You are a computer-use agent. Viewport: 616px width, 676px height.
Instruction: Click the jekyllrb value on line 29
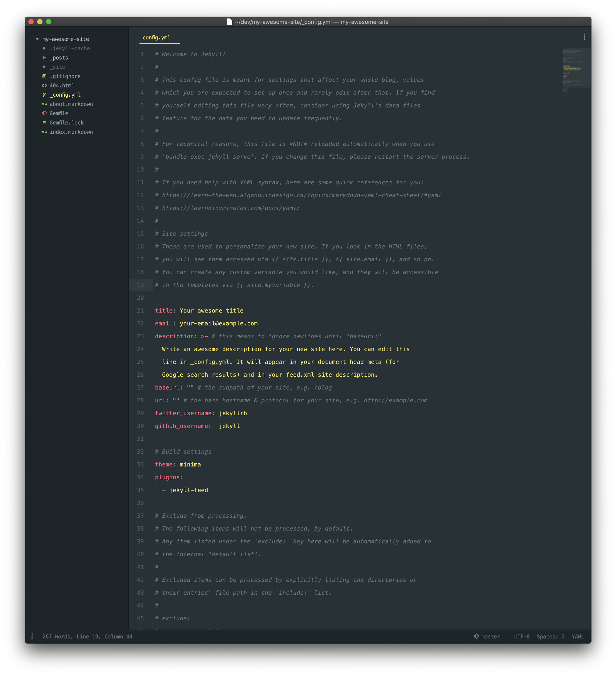(233, 413)
